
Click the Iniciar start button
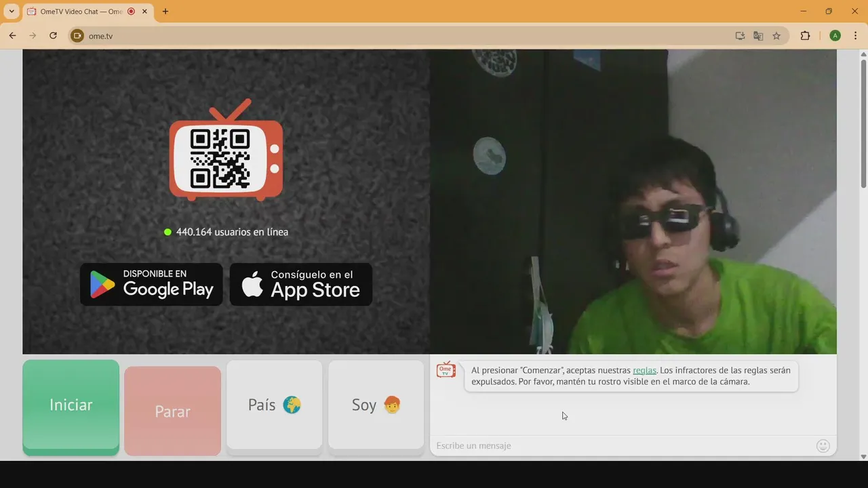[71, 407]
